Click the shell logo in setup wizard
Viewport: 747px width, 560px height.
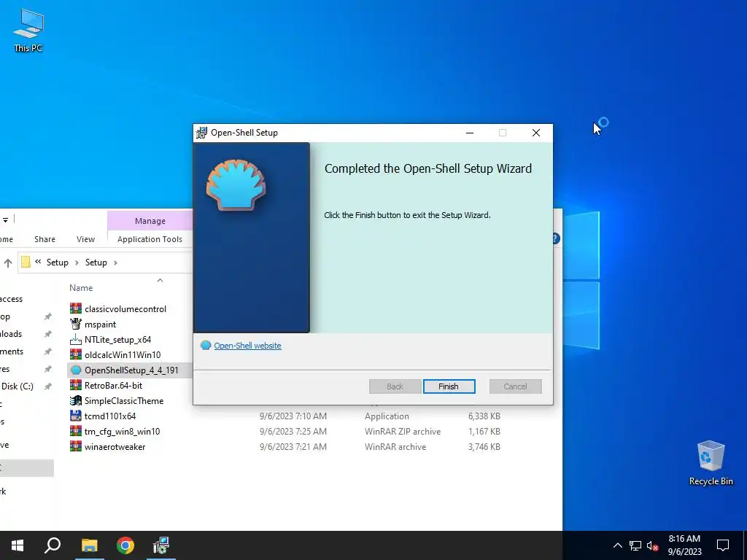click(236, 184)
